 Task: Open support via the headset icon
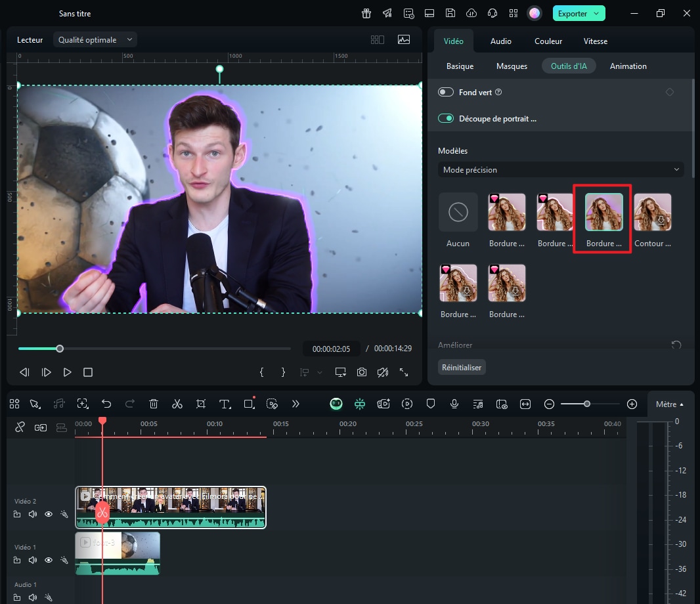pyautogui.click(x=492, y=13)
